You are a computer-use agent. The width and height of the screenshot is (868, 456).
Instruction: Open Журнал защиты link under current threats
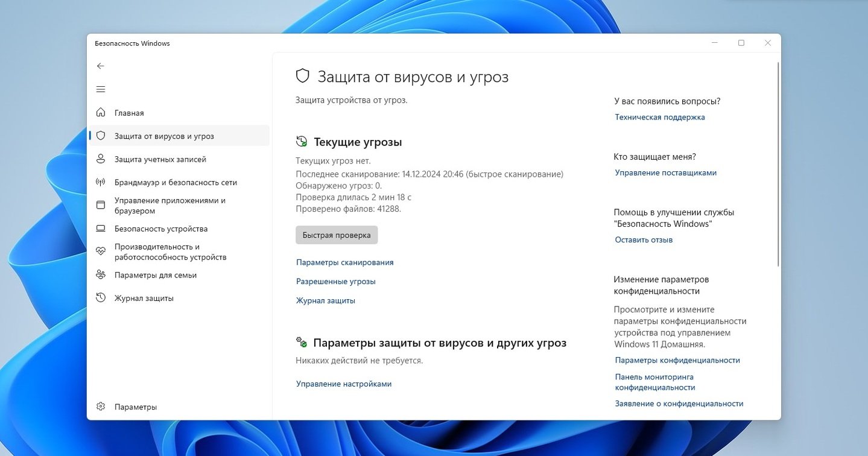[x=326, y=300]
